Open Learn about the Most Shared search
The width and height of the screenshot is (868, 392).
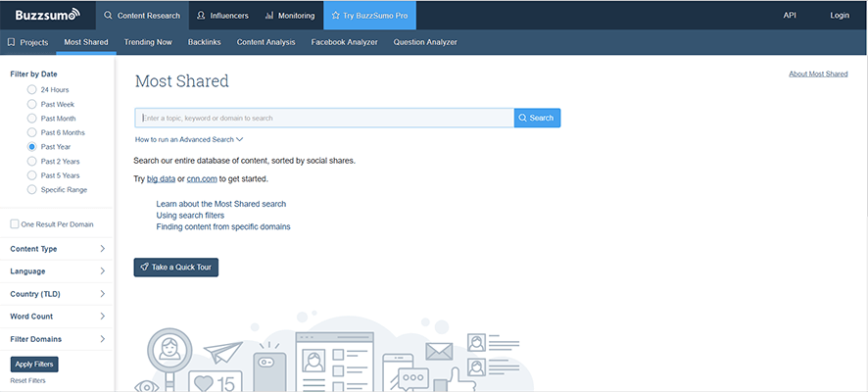220,204
